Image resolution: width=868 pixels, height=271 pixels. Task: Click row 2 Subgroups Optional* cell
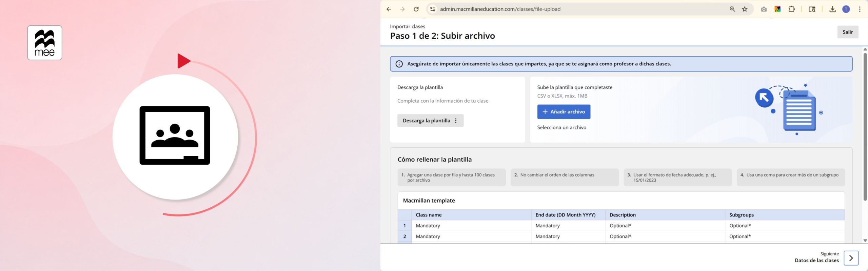(x=785, y=236)
